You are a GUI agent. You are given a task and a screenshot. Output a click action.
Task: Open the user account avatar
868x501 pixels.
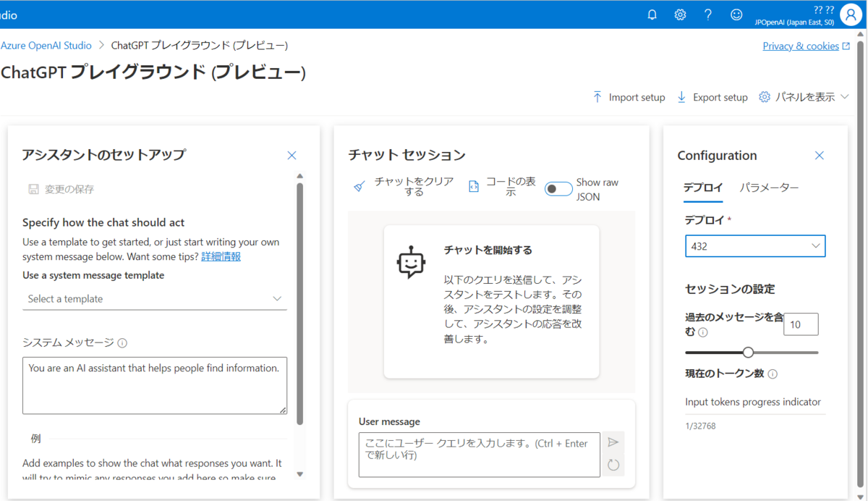[x=851, y=14]
